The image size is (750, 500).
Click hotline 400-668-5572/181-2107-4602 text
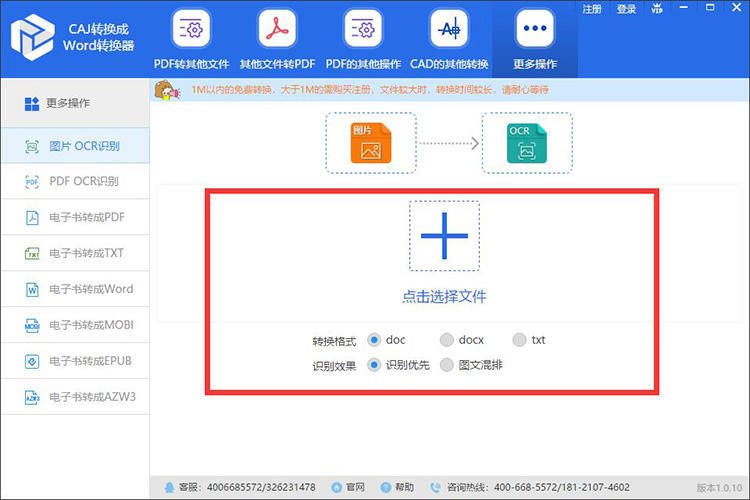point(562,487)
